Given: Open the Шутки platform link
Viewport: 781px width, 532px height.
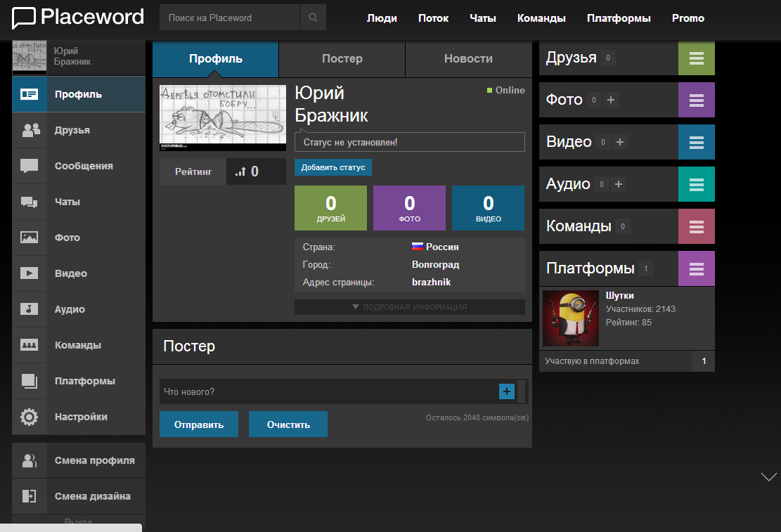Looking at the screenshot, I should [x=619, y=295].
